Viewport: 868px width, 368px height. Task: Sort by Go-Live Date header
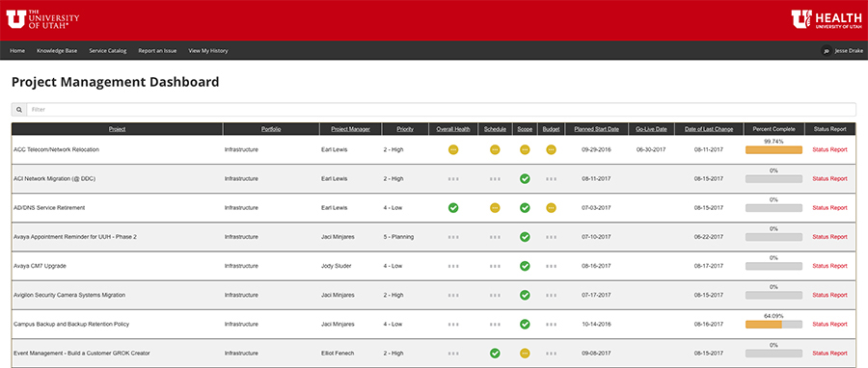[652, 129]
